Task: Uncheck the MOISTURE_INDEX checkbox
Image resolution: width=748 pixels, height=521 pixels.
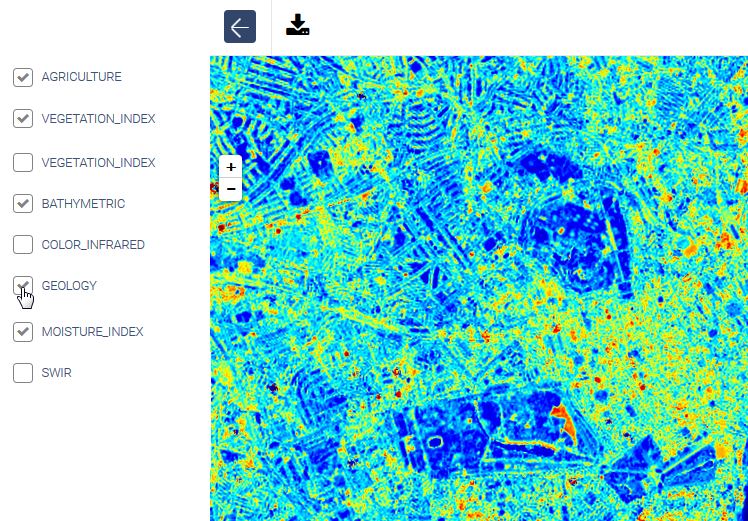Action: (23, 332)
